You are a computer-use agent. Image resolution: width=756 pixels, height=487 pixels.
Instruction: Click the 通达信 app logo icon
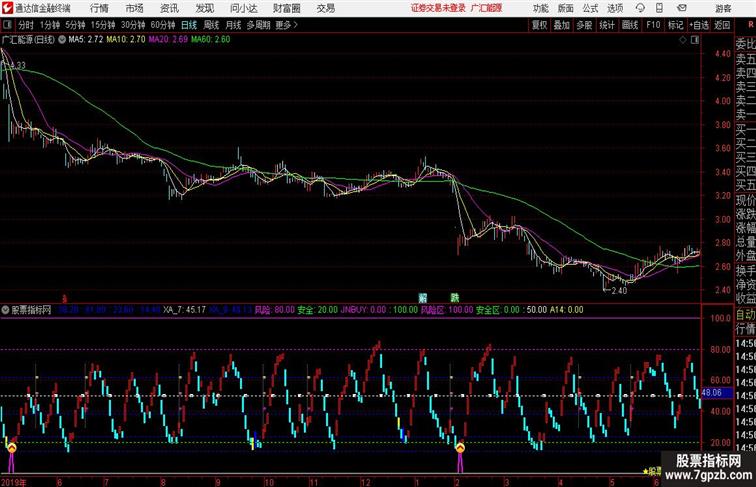7,8
